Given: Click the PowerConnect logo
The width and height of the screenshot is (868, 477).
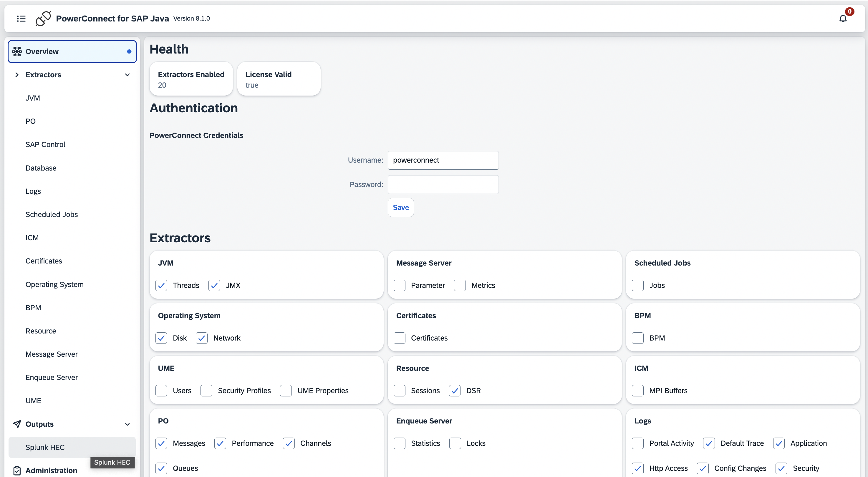Looking at the screenshot, I should pos(43,19).
